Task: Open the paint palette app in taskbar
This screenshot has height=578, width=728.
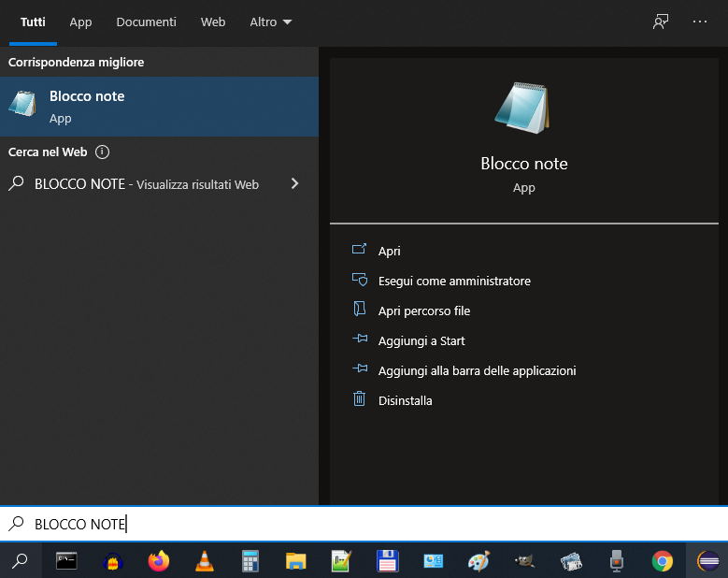Action: point(478,561)
